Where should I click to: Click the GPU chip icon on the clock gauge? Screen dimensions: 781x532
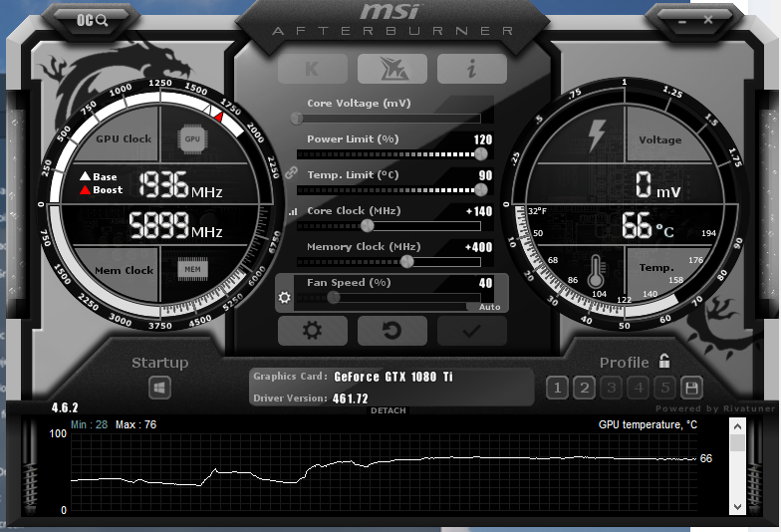(x=192, y=139)
